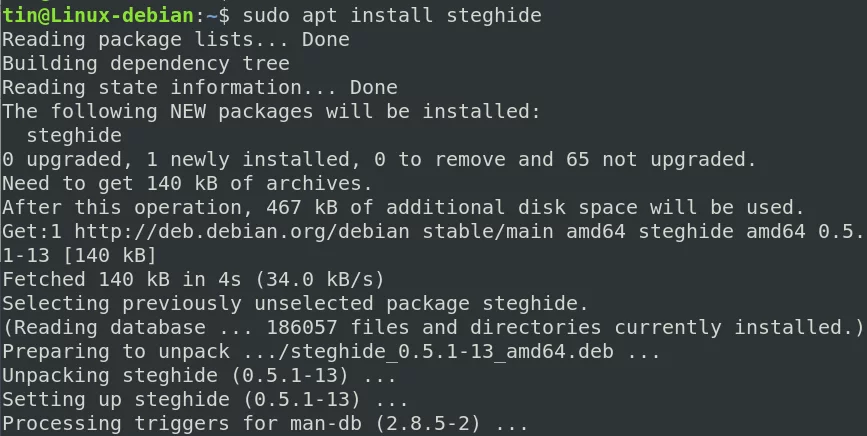Screen dimensions: 867x436
Task: Click the steghide_0.5.1-13_amd64.deb filename
Action: (x=451, y=351)
